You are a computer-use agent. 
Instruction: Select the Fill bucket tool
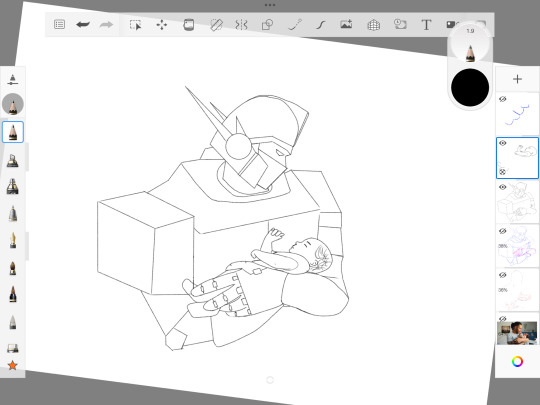(x=188, y=25)
